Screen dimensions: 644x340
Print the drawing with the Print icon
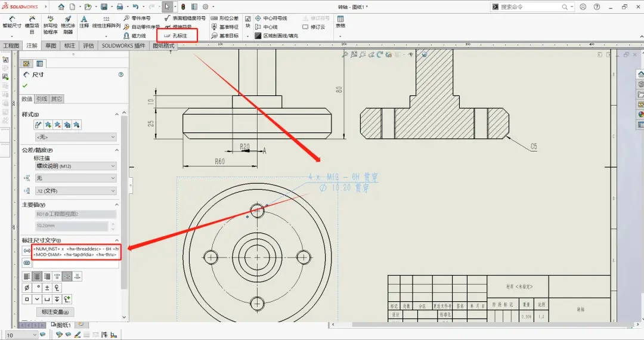tap(119, 7)
